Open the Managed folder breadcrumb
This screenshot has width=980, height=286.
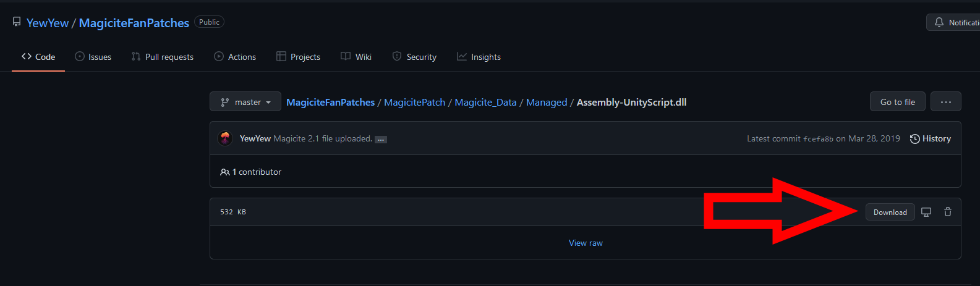click(547, 103)
